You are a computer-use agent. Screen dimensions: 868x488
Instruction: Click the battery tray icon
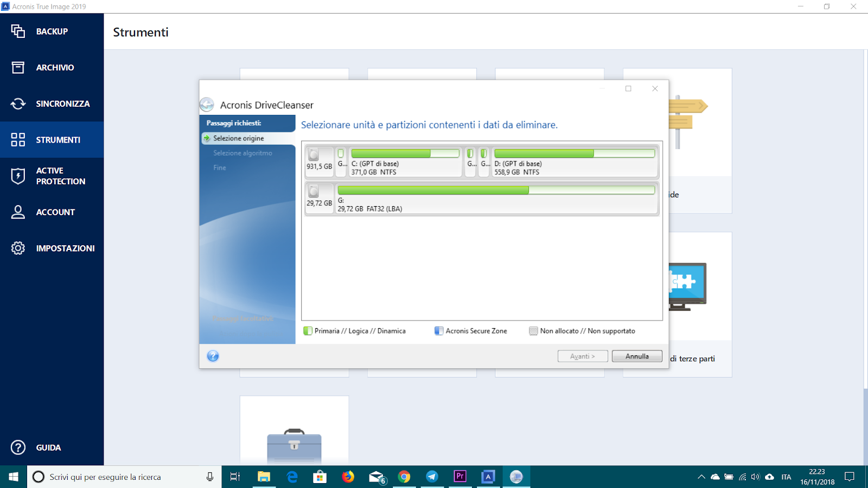click(x=729, y=477)
